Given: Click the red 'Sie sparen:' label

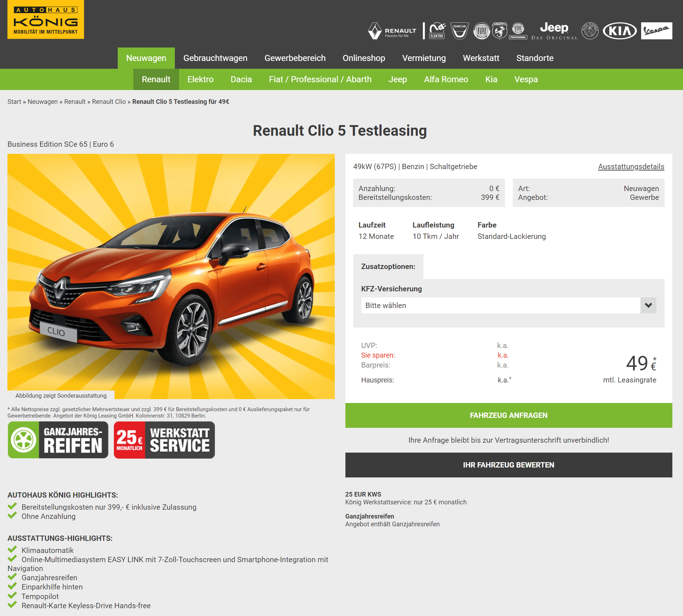Looking at the screenshot, I should [378, 355].
